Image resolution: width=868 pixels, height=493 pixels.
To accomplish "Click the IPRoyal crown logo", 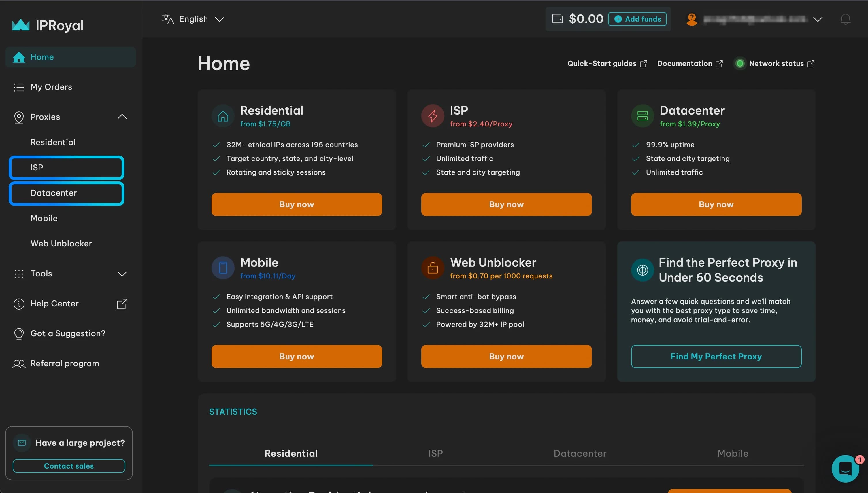I will click(21, 25).
